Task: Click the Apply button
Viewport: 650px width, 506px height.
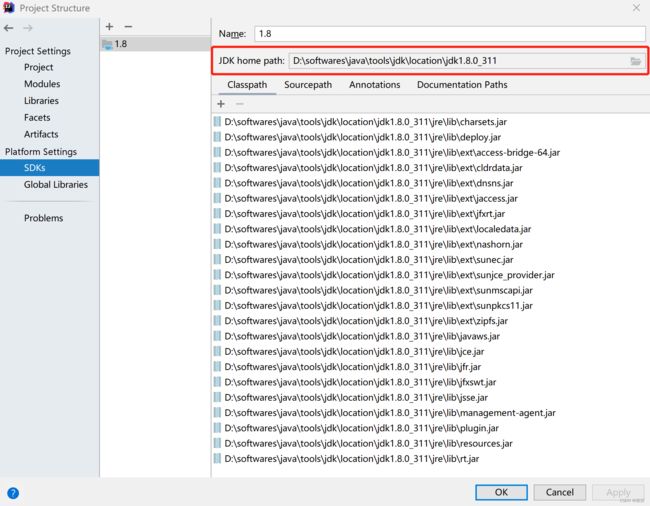Action: (618, 492)
